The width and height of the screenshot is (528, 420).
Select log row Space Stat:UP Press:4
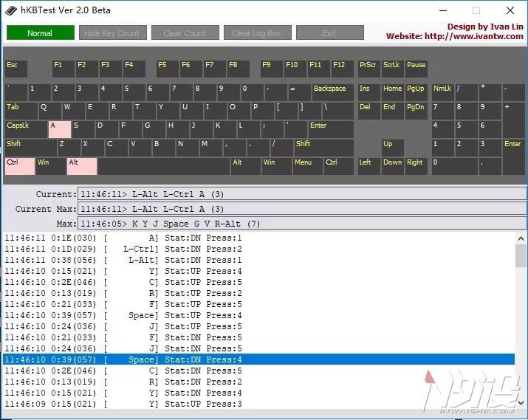coord(258,315)
